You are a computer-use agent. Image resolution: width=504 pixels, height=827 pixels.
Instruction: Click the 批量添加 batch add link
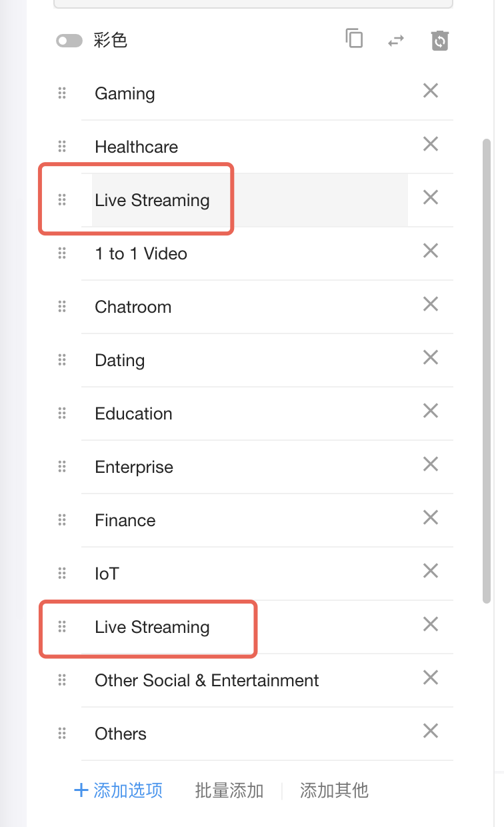click(x=229, y=791)
